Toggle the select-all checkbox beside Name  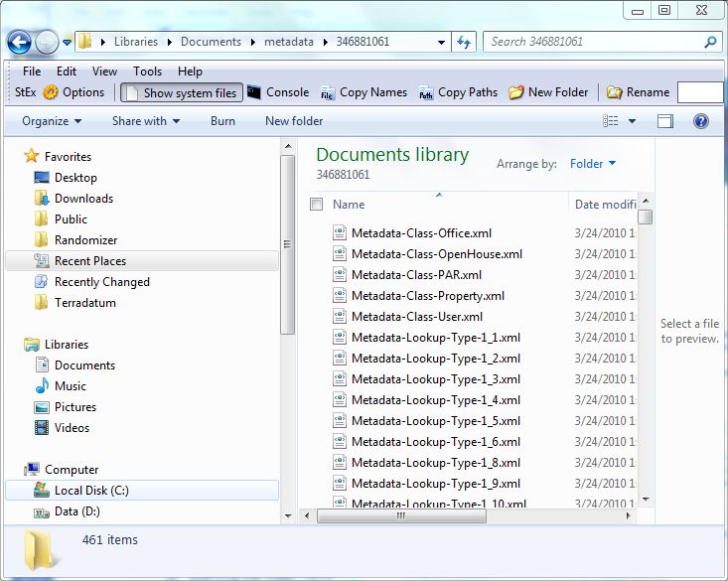(316, 204)
